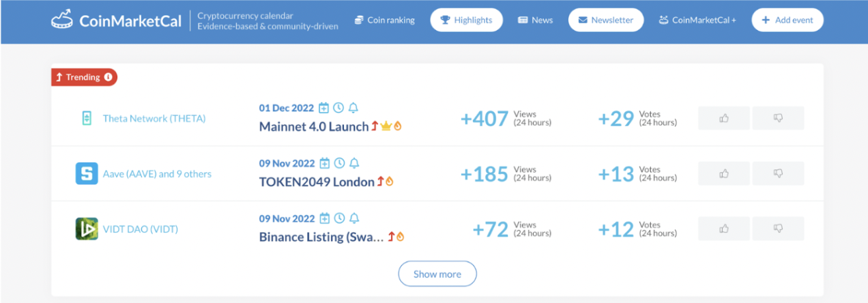Viewport: 868px width, 303px height.
Task: Click calendar icon for Binance Listing event
Action: coord(325,218)
